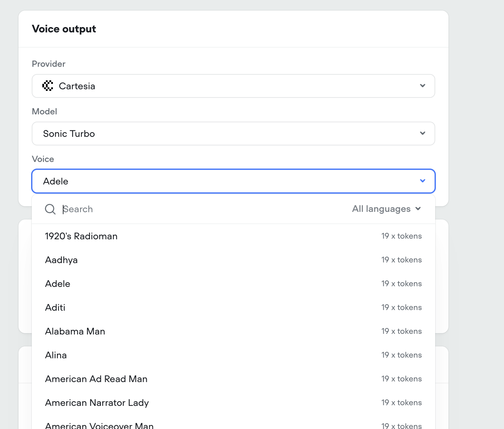The width and height of the screenshot is (504, 429).
Task: Select the Alabama Man voice
Action: (x=75, y=331)
